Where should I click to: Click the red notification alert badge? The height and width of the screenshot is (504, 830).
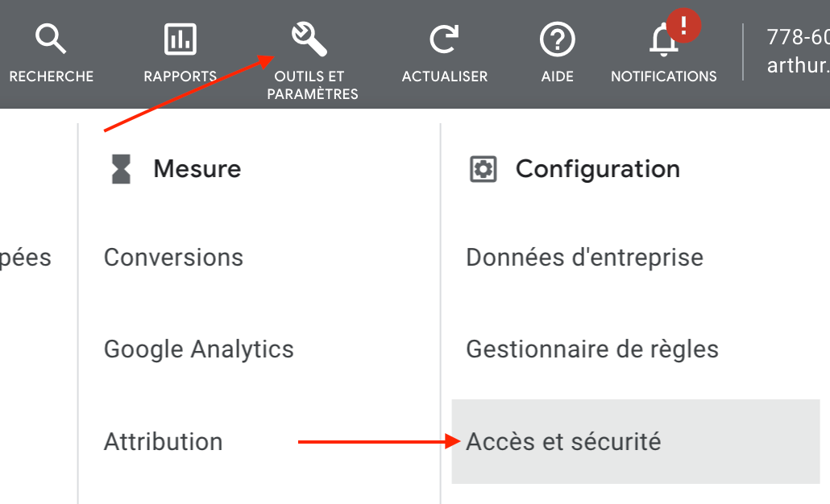[x=684, y=26]
